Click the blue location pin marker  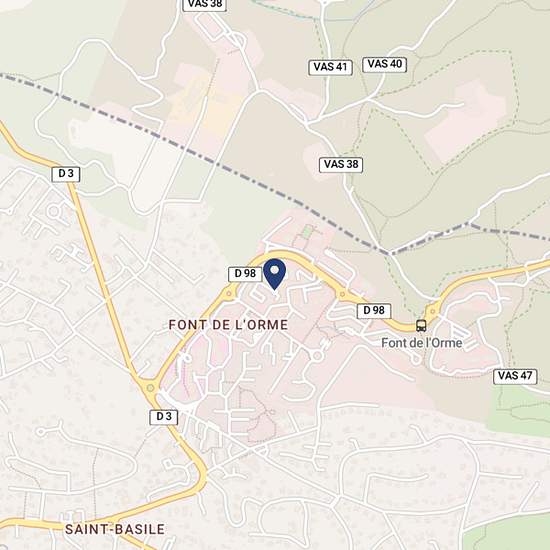pos(275,274)
